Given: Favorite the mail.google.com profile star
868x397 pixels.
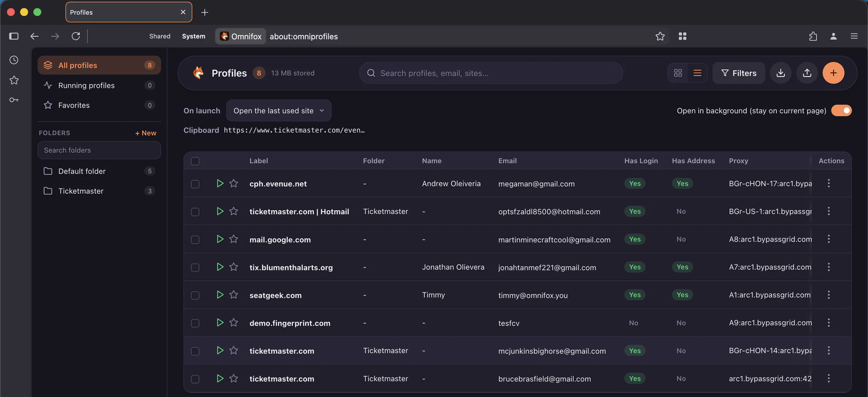Looking at the screenshot, I should (233, 239).
